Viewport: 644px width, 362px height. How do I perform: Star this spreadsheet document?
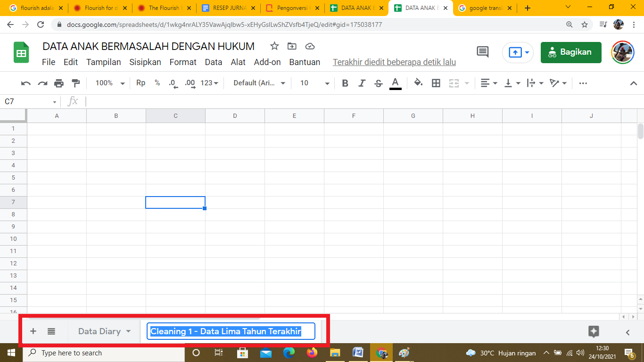[x=274, y=46]
